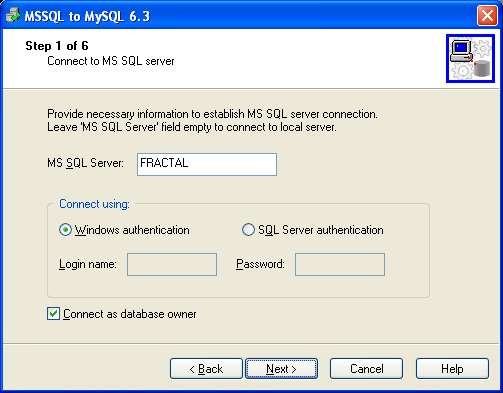Click the 'Connect to MS SQL server' subtitle
503x393 pixels.
[111, 61]
